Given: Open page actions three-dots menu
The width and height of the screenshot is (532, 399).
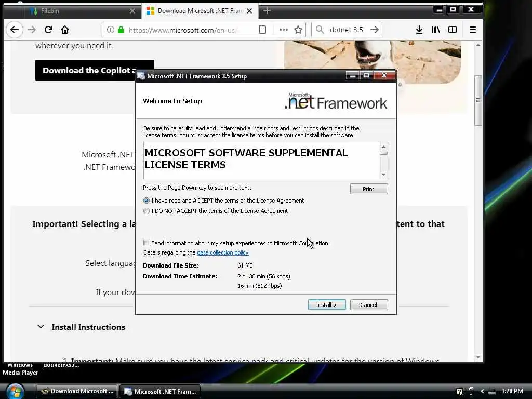Looking at the screenshot, I should tap(283, 30).
